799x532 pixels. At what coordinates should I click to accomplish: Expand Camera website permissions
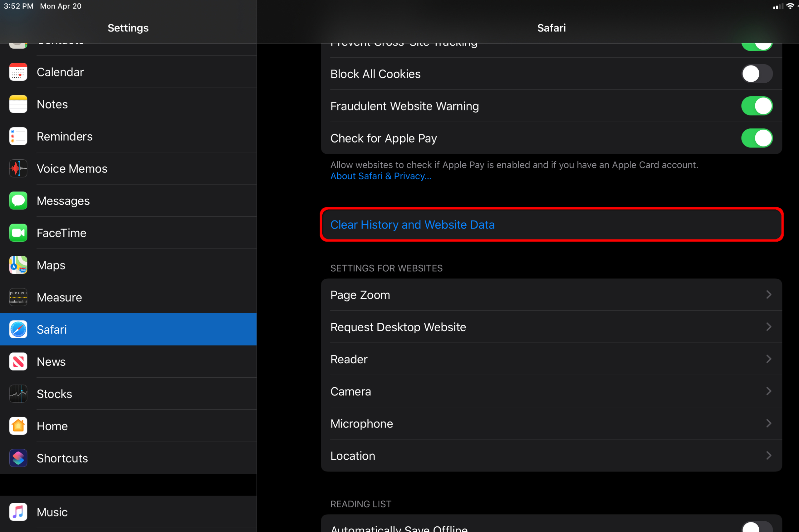pos(551,391)
